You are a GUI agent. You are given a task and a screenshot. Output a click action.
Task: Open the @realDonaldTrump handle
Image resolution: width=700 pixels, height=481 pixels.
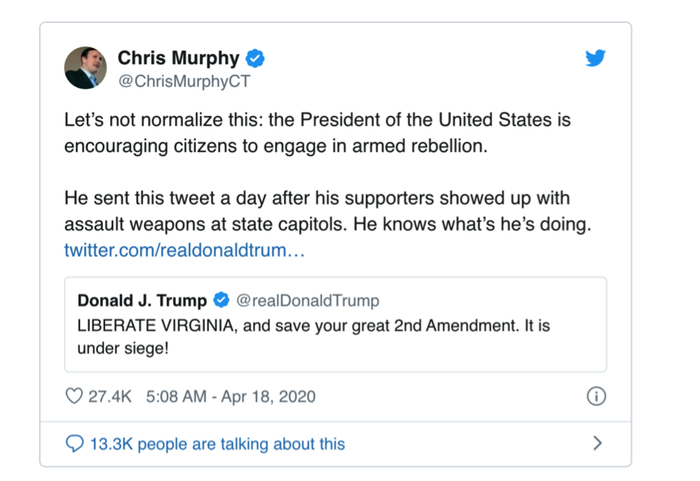pos(307,301)
